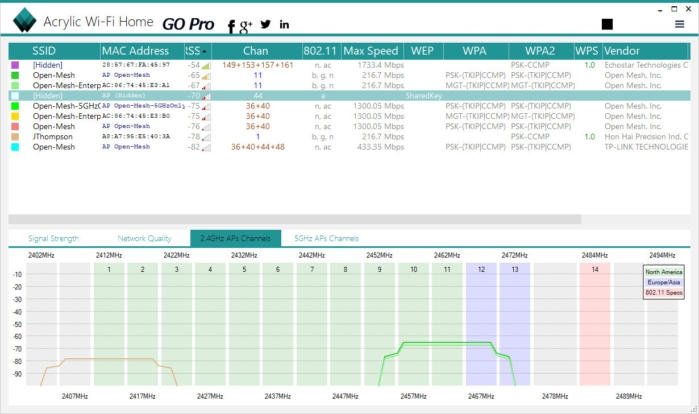
Task: Click the tan JThompson signal curve
Action: 109,359
